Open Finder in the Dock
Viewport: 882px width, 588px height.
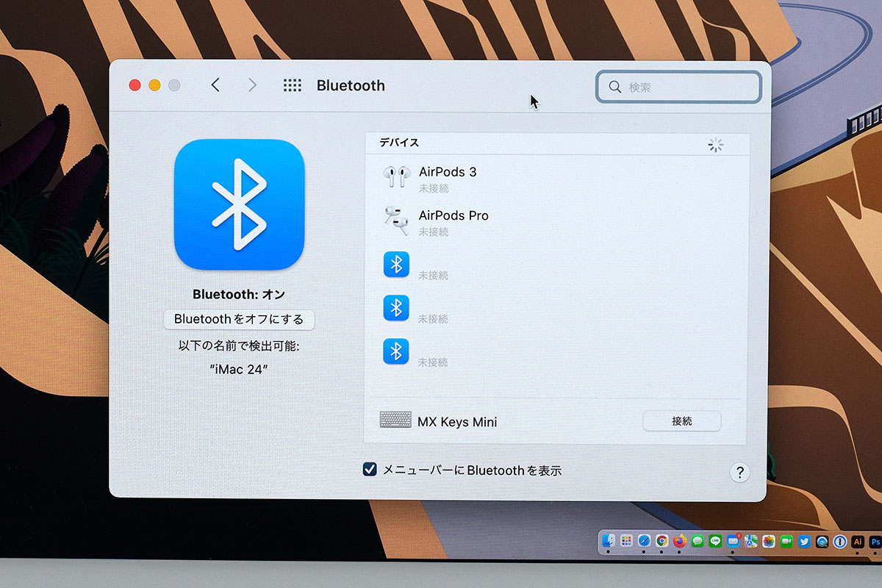pos(609,541)
